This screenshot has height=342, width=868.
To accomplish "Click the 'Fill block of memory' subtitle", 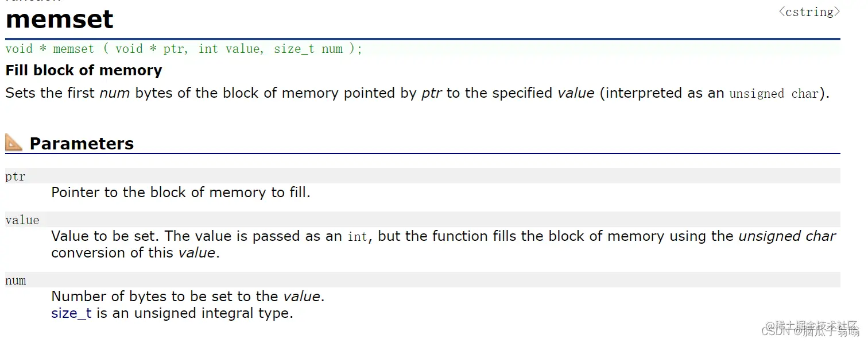I will click(84, 70).
